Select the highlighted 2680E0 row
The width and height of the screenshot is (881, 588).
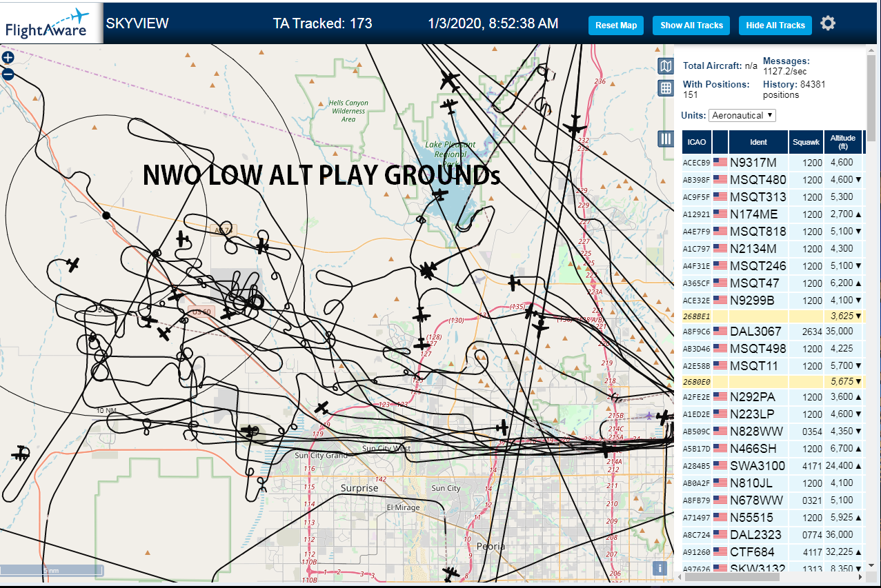tap(773, 382)
